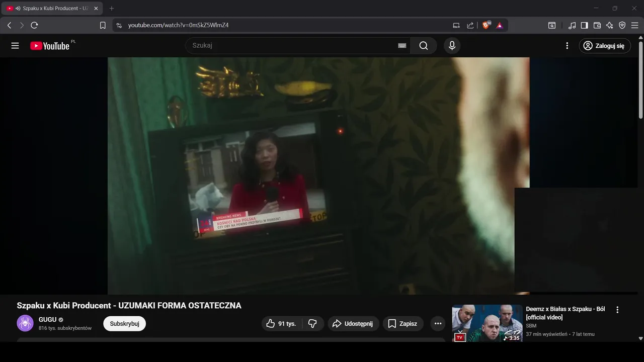Screen dimensions: 644x362
Task: Open the music note playlist icon
Action: point(572,25)
